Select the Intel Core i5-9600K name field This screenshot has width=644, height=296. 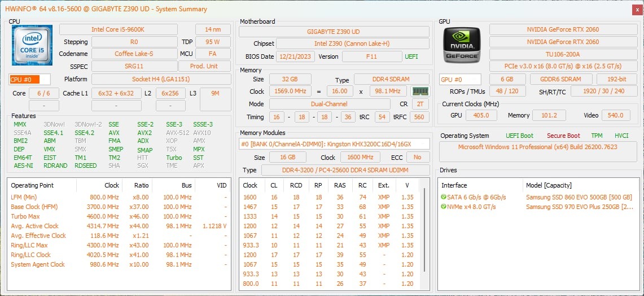(x=119, y=29)
